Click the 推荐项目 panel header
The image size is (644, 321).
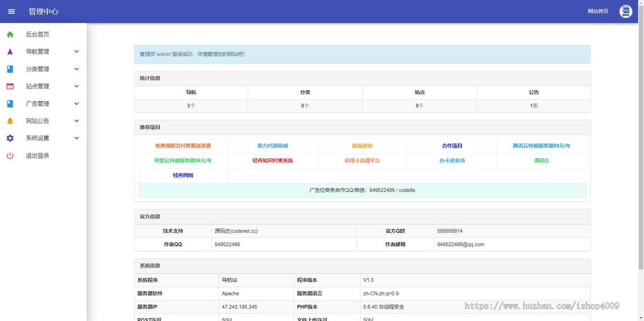(362, 128)
